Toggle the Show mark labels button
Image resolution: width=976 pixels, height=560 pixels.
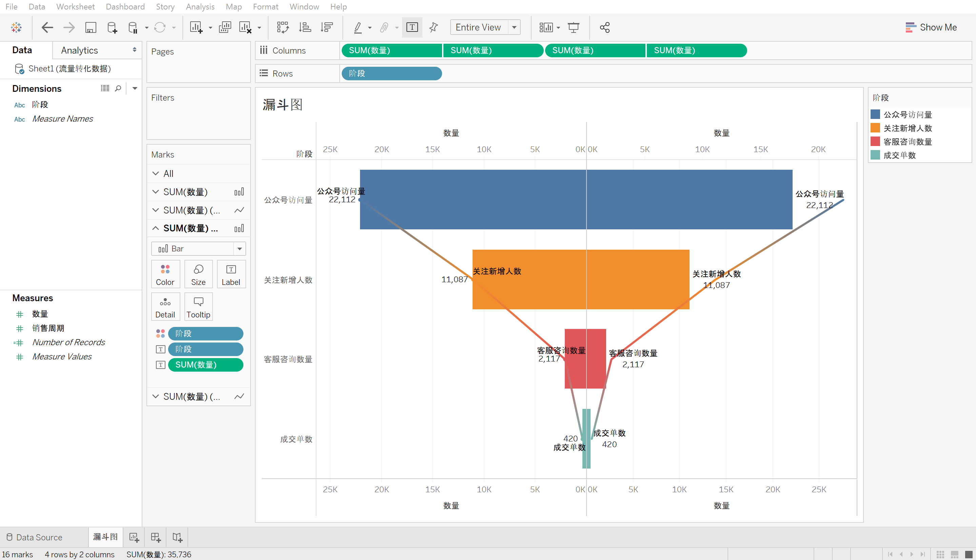click(x=412, y=27)
